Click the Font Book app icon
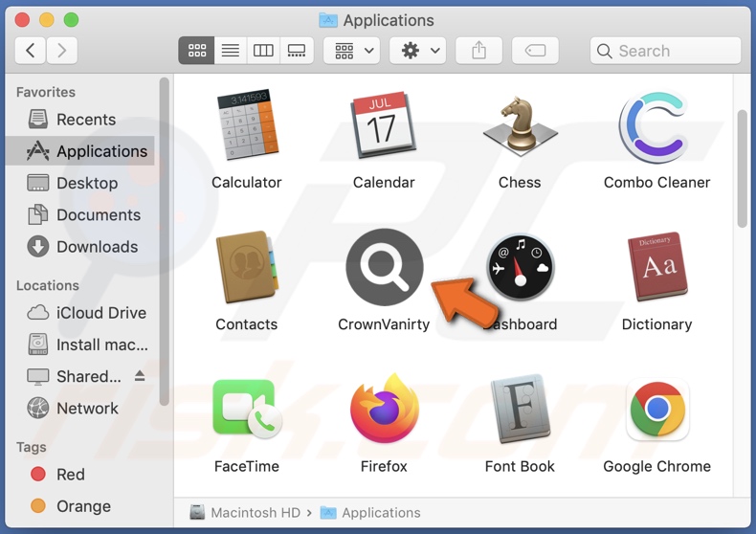The image size is (756, 534). 521,409
